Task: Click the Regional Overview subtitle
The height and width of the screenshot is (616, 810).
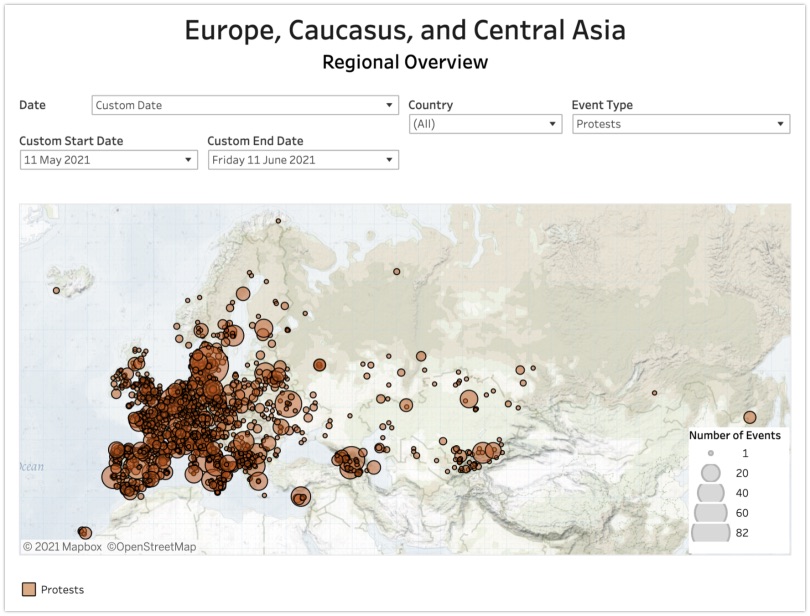Action: point(405,63)
